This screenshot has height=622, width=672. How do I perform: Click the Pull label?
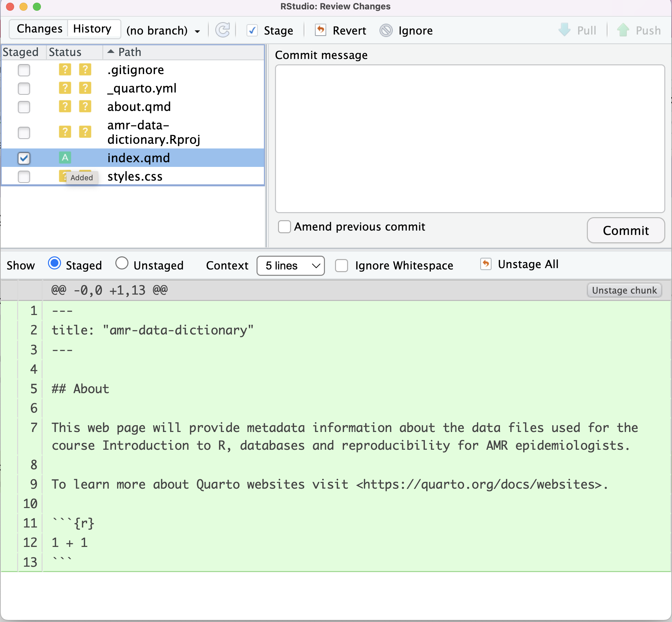586,30
